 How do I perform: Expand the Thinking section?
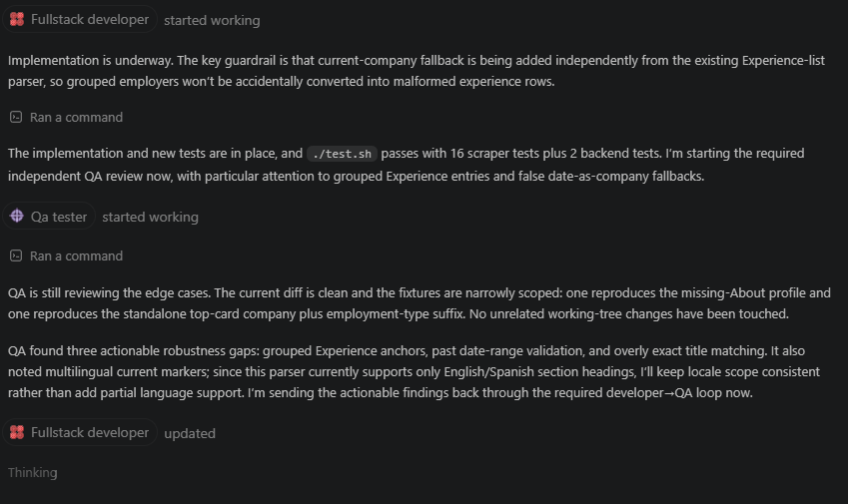coord(32,473)
